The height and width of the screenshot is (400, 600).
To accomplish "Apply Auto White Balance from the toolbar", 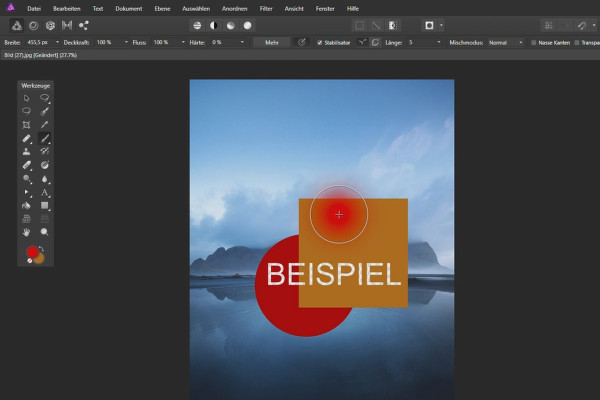I will coord(248,26).
